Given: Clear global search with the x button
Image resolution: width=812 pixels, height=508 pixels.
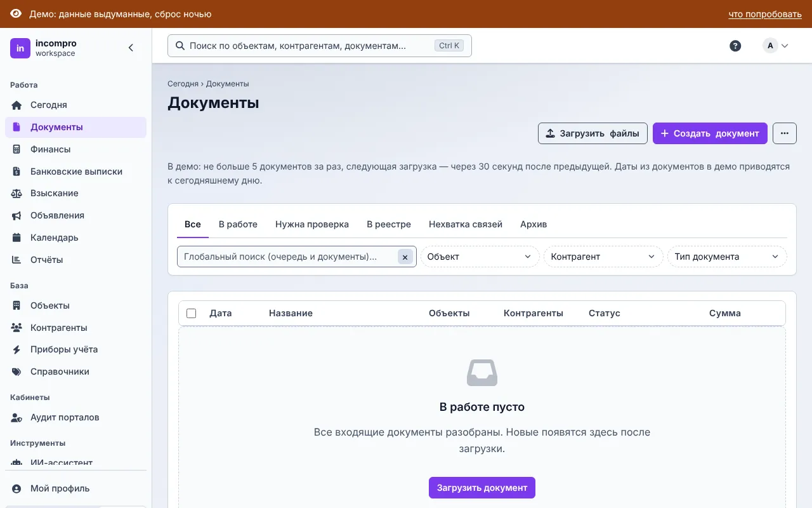Looking at the screenshot, I should (x=405, y=257).
